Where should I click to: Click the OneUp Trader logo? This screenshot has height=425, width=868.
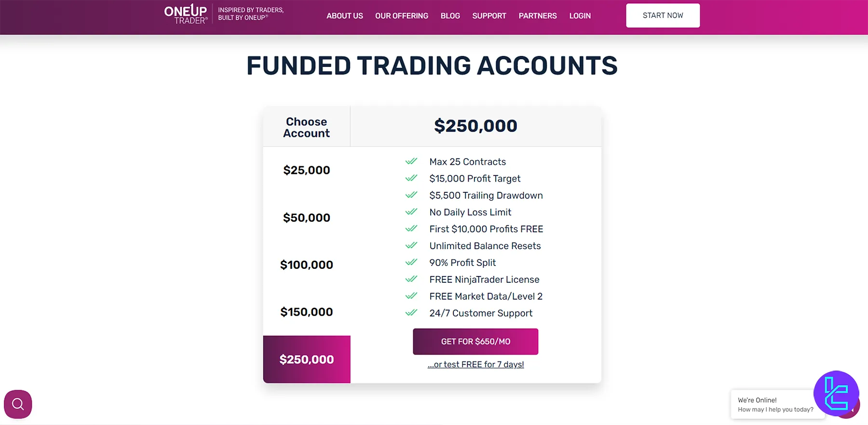click(x=185, y=14)
